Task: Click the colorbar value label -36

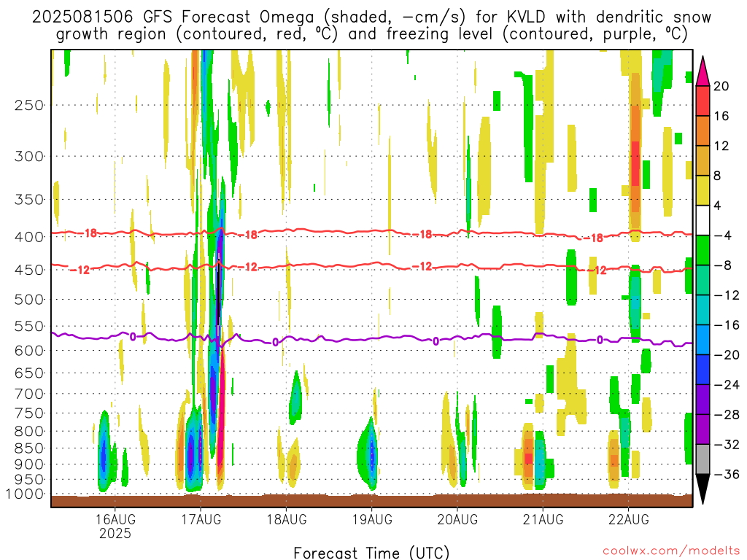Action: (x=727, y=474)
